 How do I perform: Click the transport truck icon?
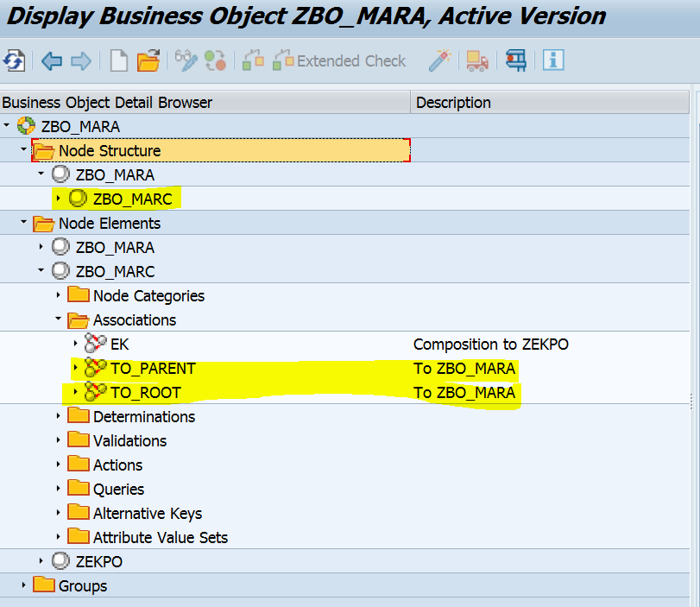pos(476,60)
